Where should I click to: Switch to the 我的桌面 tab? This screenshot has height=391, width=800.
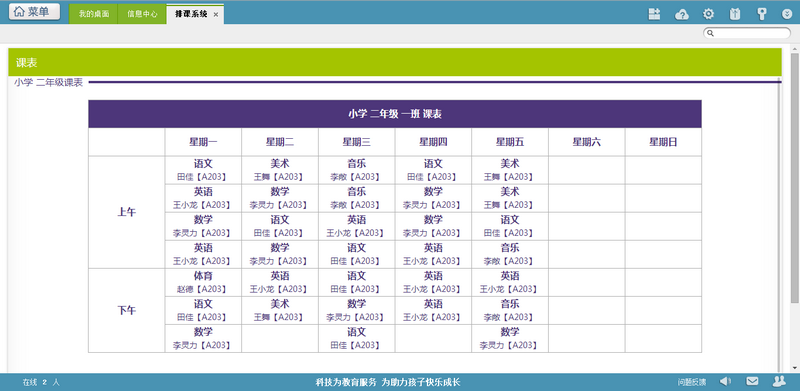94,14
